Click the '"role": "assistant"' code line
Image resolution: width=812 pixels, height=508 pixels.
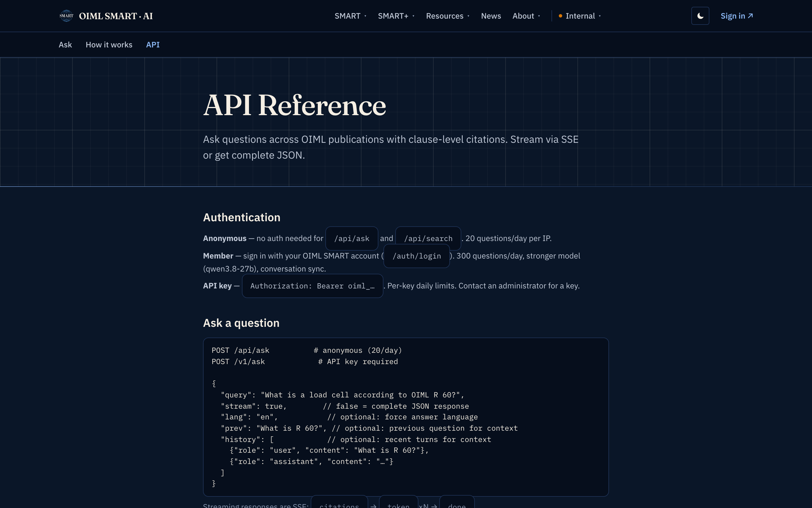click(311, 461)
